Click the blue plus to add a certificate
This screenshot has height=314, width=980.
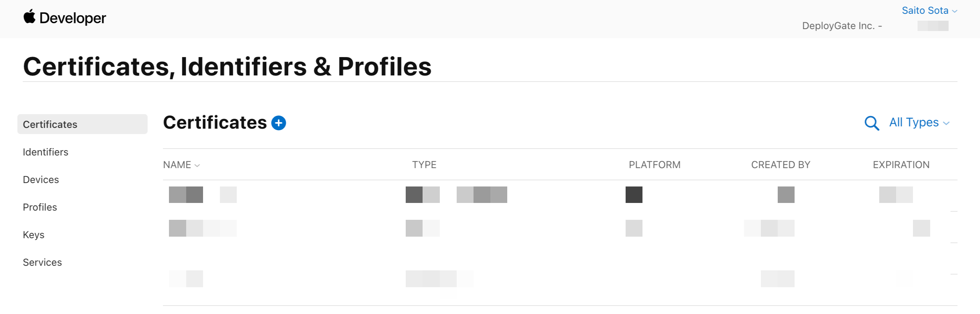tap(279, 123)
